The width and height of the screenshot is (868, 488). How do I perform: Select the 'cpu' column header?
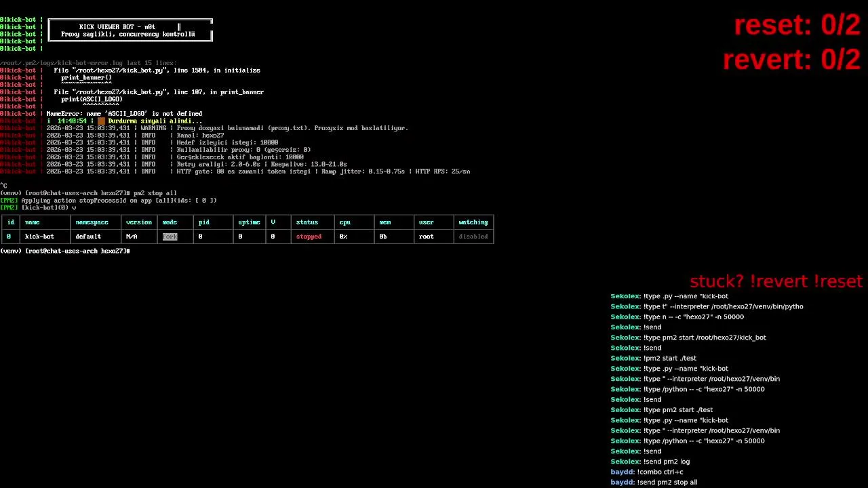tap(345, 222)
